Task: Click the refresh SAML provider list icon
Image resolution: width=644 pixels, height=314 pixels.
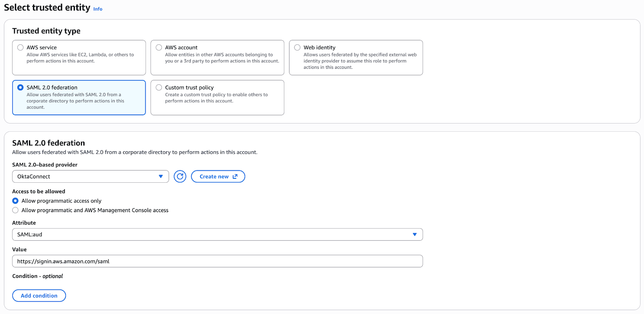Action: (180, 176)
